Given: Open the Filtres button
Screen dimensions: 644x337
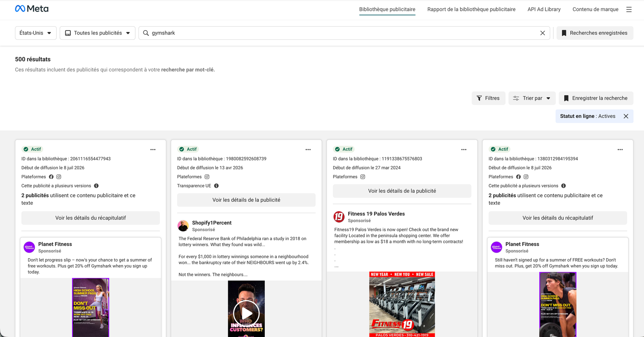Looking at the screenshot, I should [x=488, y=98].
